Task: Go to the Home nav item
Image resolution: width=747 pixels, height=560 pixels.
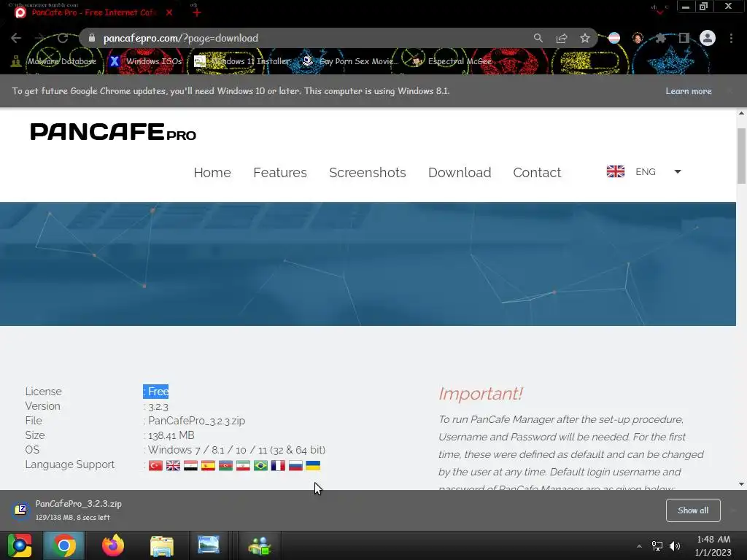Action: coord(212,172)
